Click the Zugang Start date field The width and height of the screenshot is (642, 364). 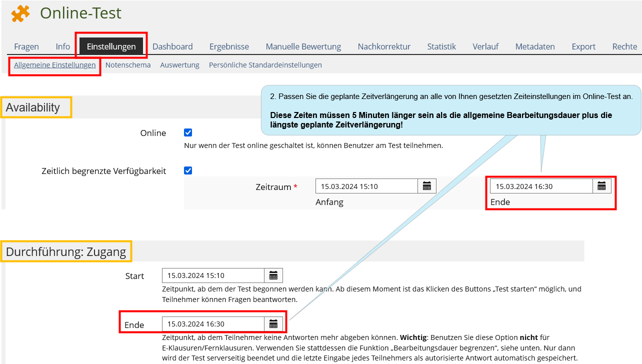[213, 275]
